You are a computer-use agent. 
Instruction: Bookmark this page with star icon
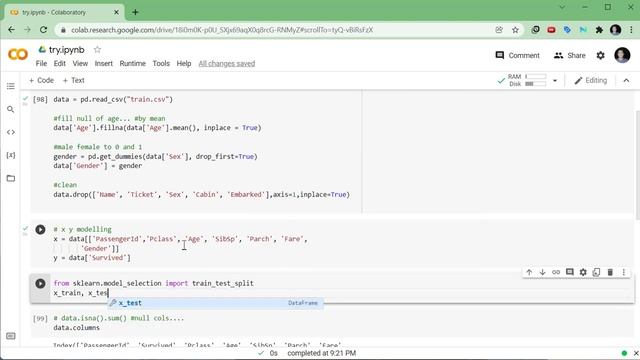click(x=515, y=30)
